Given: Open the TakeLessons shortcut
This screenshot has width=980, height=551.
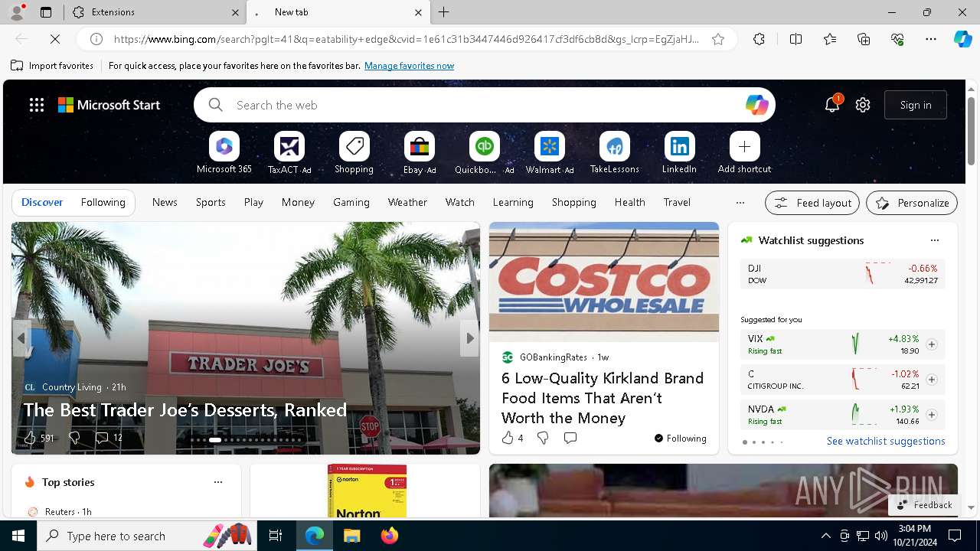Looking at the screenshot, I should coord(614,153).
